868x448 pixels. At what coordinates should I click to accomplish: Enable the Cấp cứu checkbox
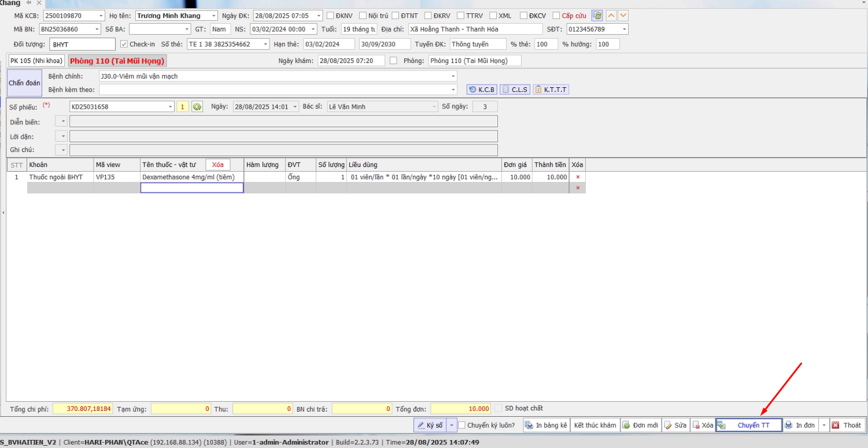point(556,16)
